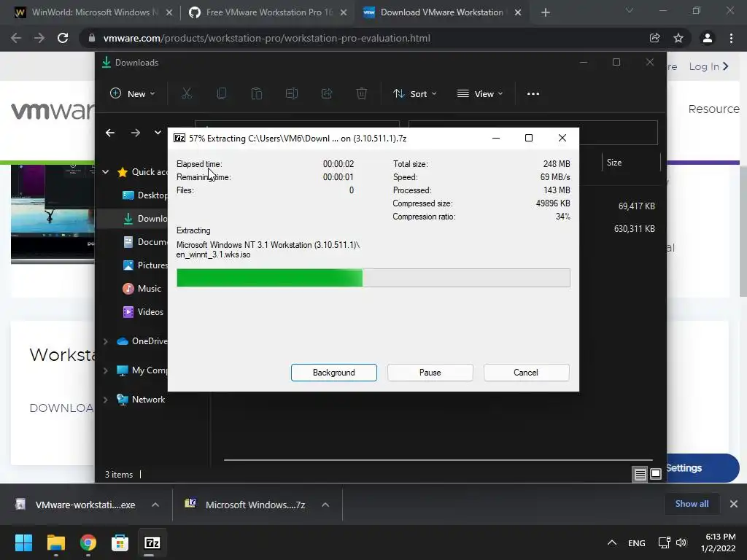Open options chevron for VMware exe download

[155, 505]
